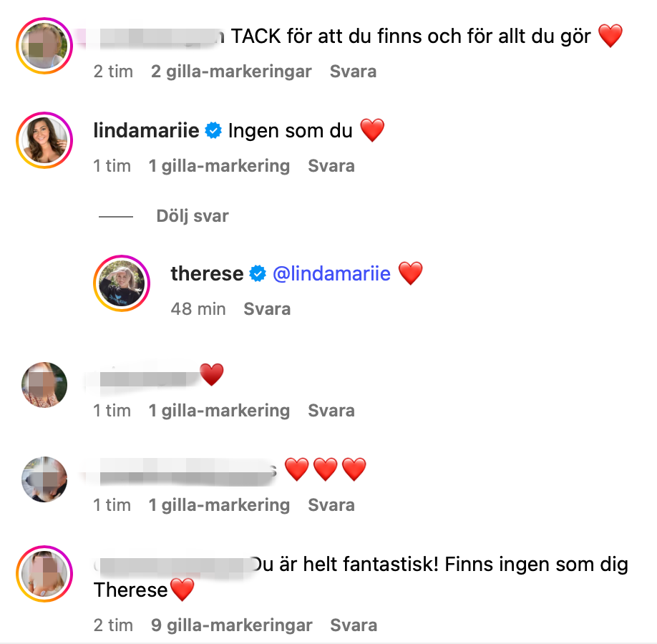Open blurred avatar of top commenter
This screenshot has height=644, width=657.
pos(44,46)
